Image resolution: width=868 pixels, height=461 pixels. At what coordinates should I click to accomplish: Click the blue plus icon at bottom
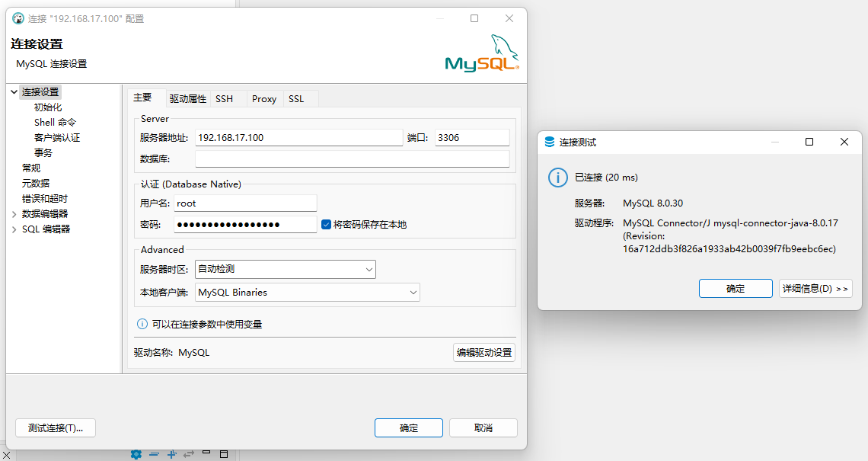[172, 454]
